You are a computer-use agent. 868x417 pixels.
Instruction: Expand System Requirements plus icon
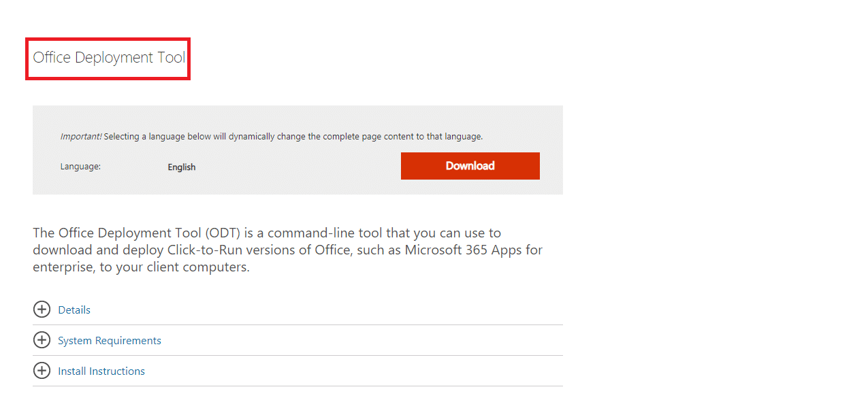[x=42, y=340]
